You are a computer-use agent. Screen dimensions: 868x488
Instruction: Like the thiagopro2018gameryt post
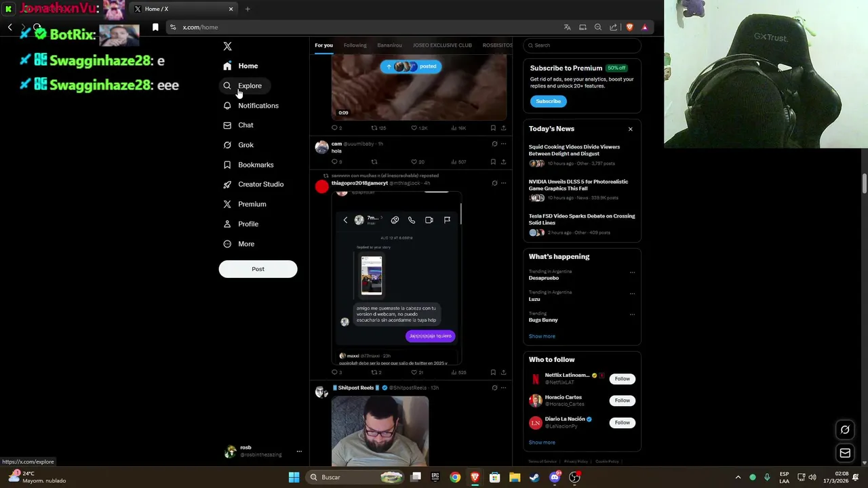coord(417,372)
